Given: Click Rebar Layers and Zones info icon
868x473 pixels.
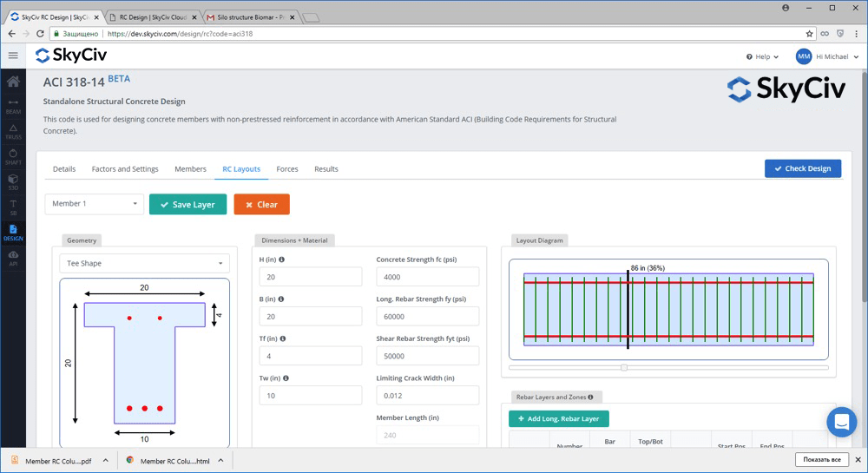Looking at the screenshot, I should click(x=590, y=397).
